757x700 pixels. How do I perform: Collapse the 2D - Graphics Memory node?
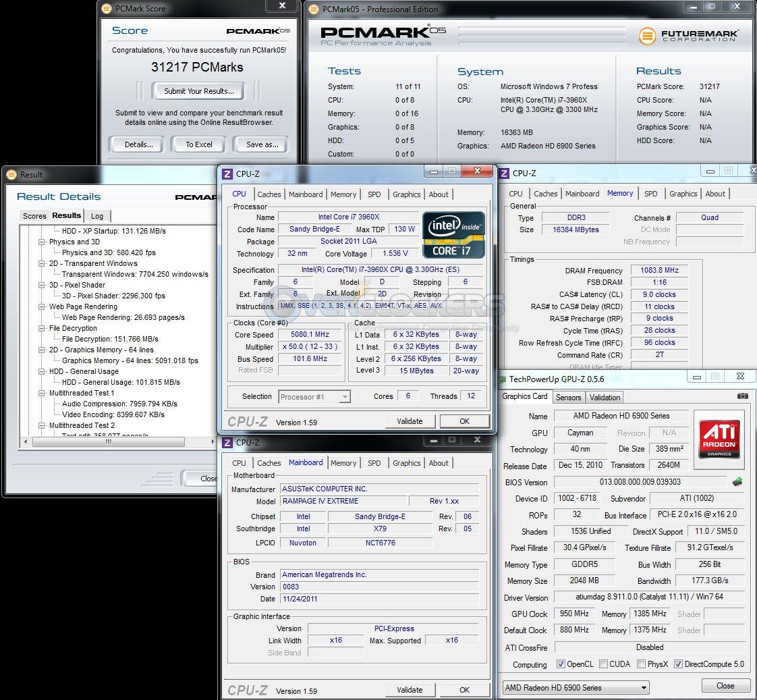click(42, 350)
